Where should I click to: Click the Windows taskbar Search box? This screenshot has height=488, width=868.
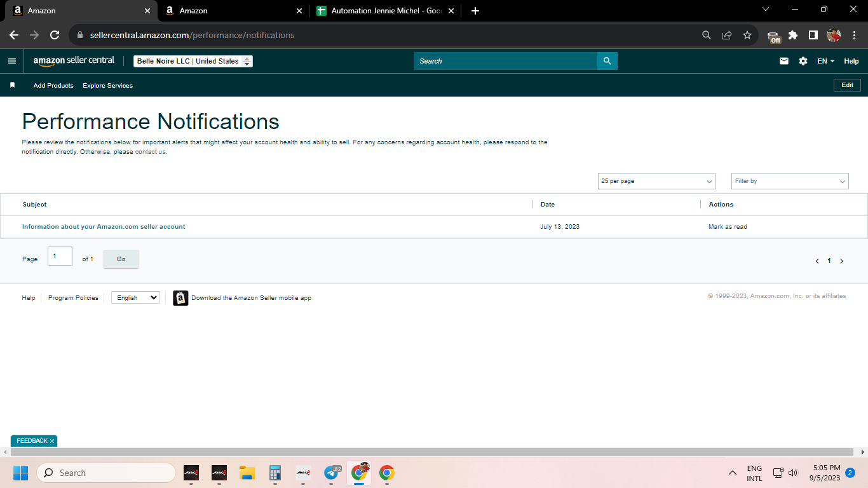tap(106, 473)
